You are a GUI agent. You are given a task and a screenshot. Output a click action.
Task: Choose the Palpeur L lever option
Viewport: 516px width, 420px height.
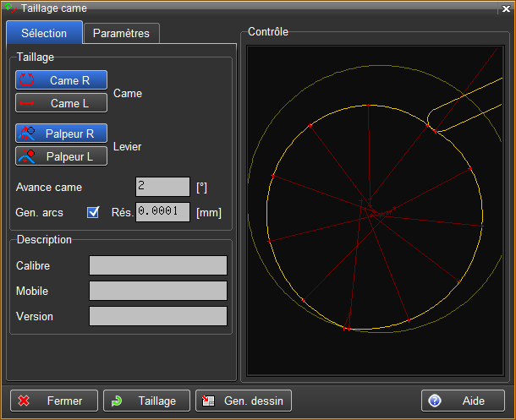pos(61,156)
